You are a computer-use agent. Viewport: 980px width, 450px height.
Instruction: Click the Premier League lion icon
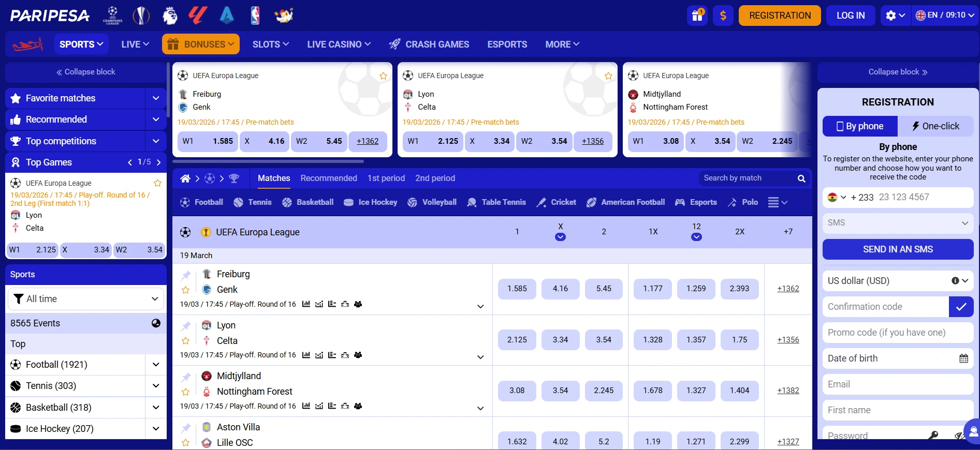click(170, 16)
